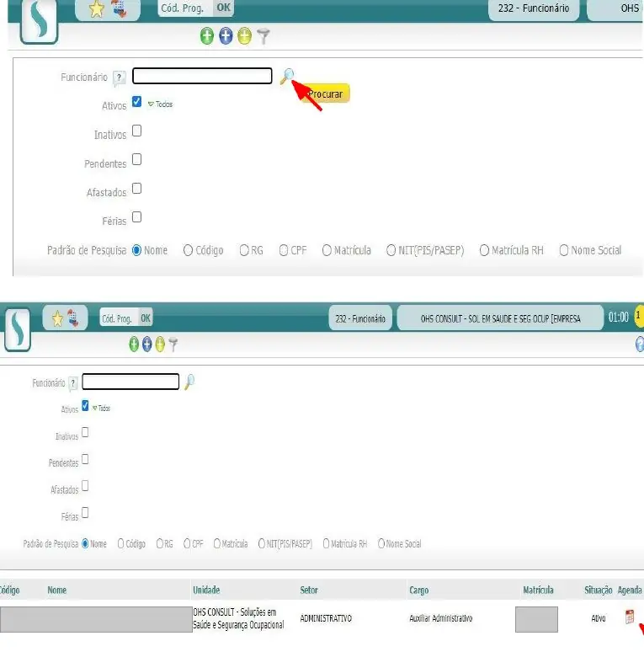The width and height of the screenshot is (644, 657).
Task: Click the OK button beside Cód. Prog. in the Procurar tooltip screen
Action: point(223,8)
